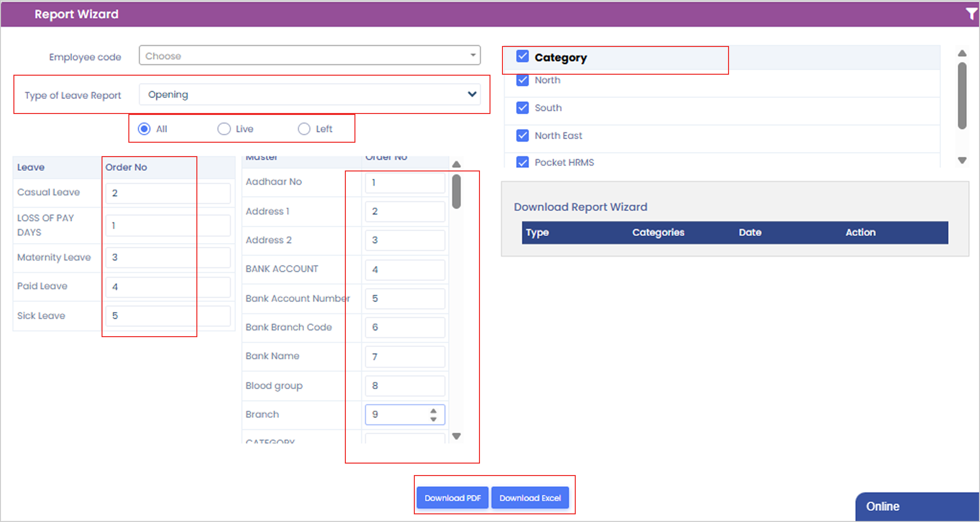This screenshot has height=522, width=980.
Task: Click Master table scroll-up arrow
Action: tap(457, 164)
